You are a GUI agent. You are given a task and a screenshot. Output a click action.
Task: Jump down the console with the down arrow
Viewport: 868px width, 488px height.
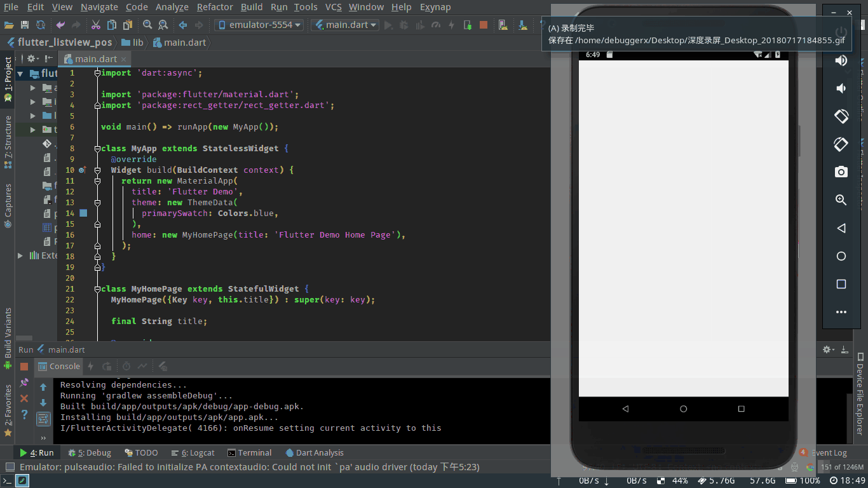tap(43, 403)
